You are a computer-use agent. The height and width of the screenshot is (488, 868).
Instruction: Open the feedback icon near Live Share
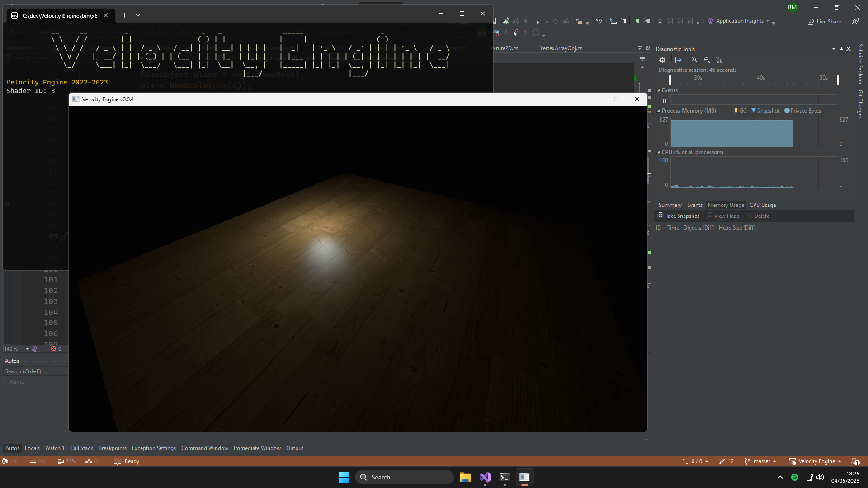click(x=855, y=21)
